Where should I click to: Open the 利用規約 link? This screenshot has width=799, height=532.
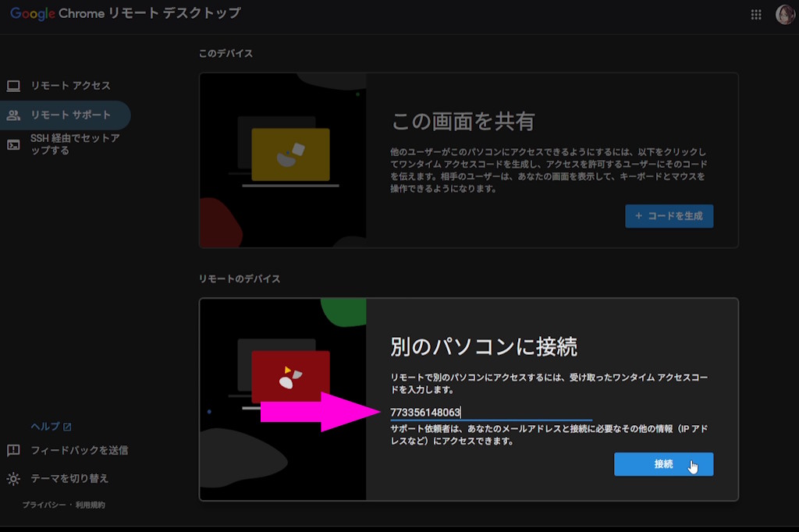point(90,505)
